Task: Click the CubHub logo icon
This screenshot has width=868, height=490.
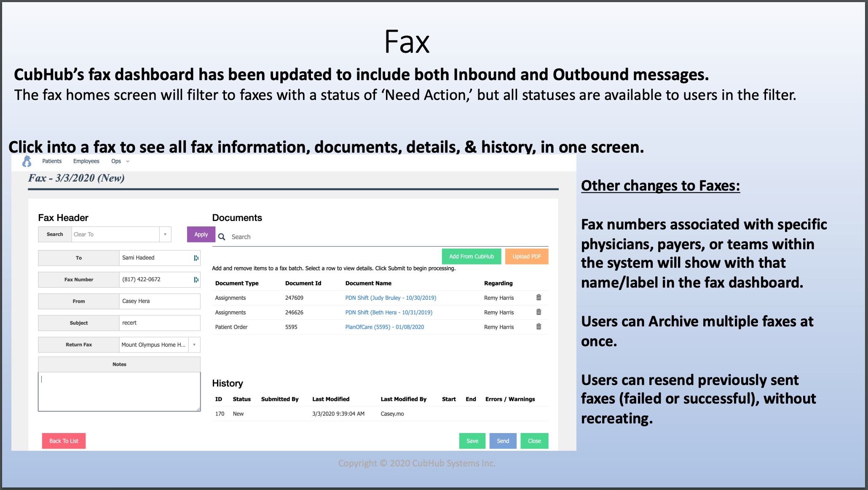Action: [x=27, y=161]
